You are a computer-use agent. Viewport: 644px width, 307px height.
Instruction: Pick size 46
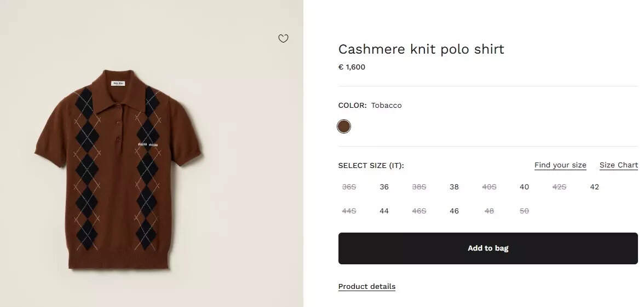(x=454, y=211)
